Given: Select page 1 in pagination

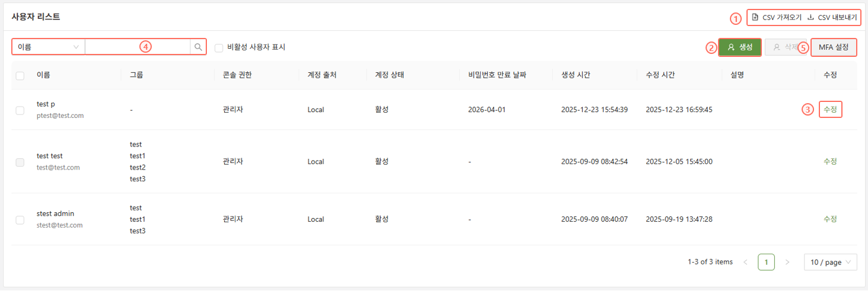Looking at the screenshot, I should [766, 262].
